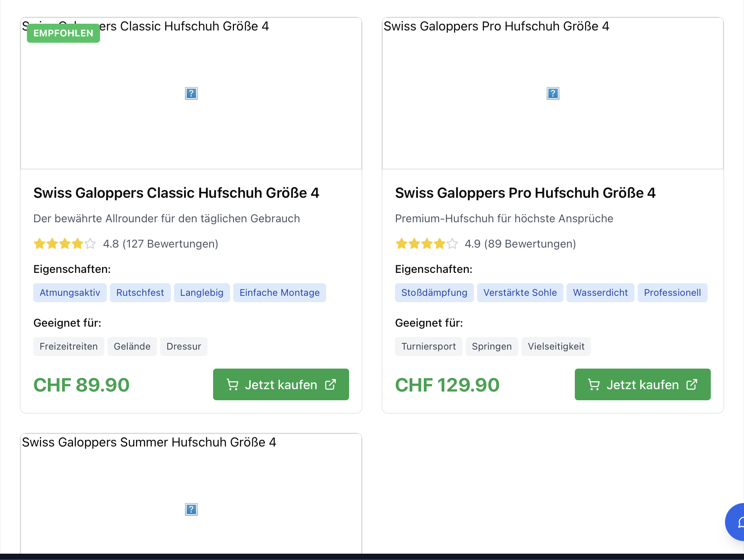
Task: Select the Wasserdicht feature tag
Action: click(x=600, y=293)
